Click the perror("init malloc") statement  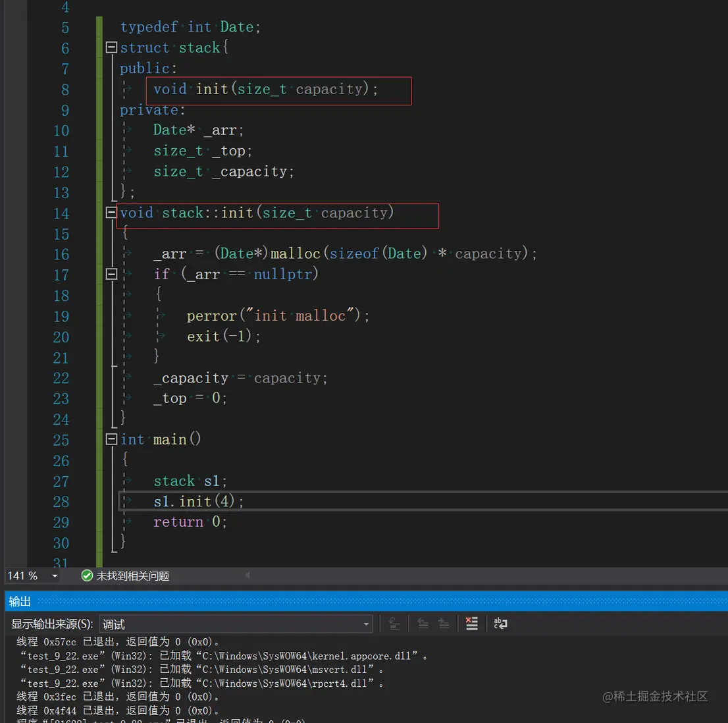click(278, 316)
